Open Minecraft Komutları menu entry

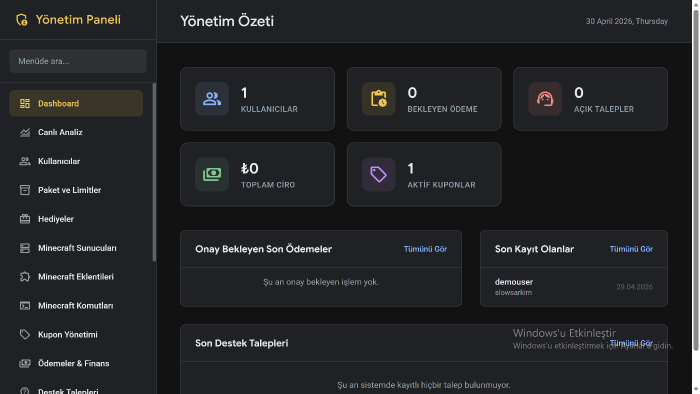(x=76, y=306)
